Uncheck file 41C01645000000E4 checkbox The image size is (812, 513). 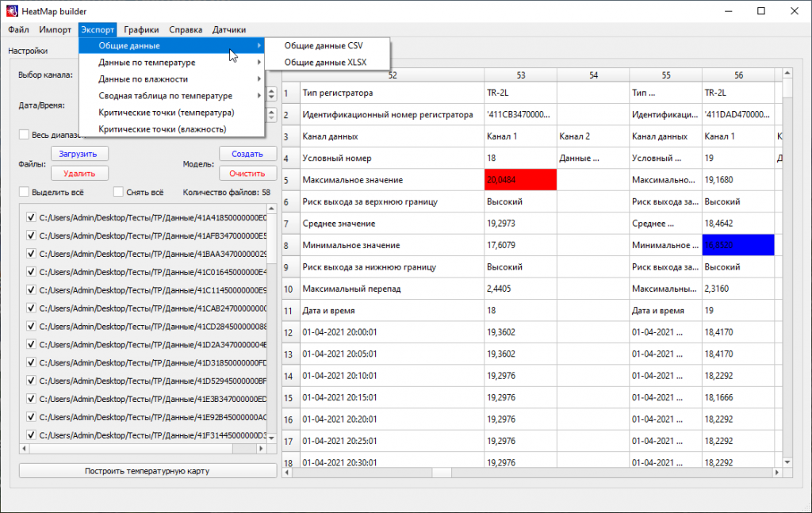(31, 272)
